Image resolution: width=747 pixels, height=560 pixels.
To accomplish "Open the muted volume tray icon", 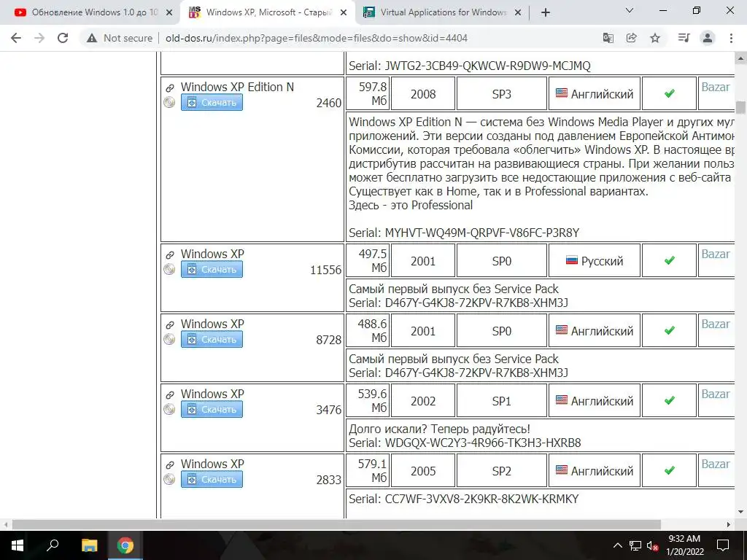I will coord(652,545).
